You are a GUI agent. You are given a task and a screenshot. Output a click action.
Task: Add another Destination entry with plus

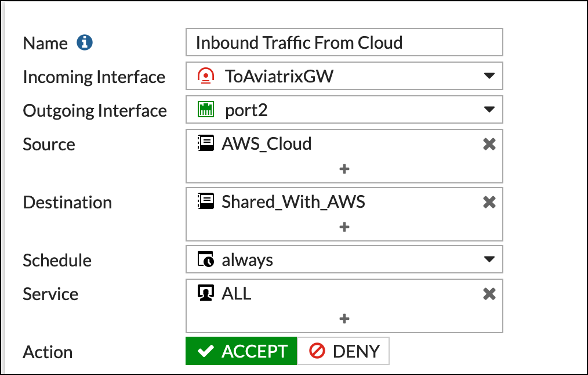point(344,227)
